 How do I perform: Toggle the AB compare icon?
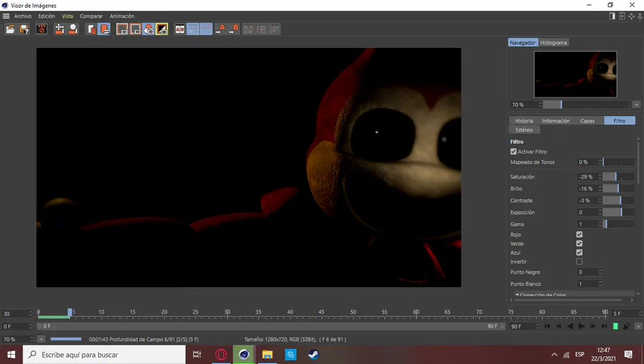click(x=180, y=29)
